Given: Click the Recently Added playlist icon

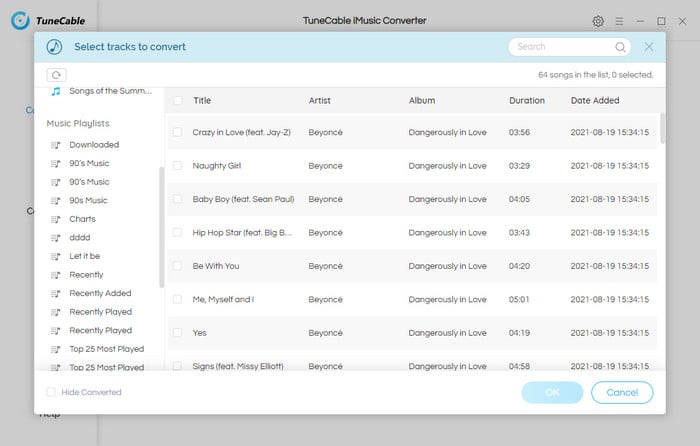Looking at the screenshot, I should coord(55,293).
